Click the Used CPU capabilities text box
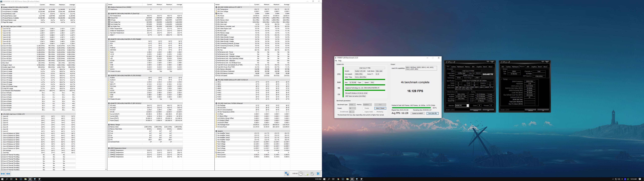The width and height of the screenshot is (644, 181). (x=421, y=68)
